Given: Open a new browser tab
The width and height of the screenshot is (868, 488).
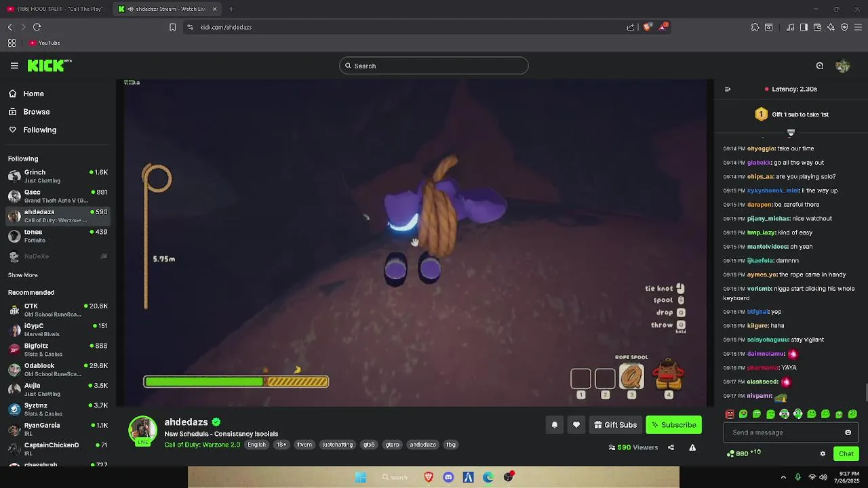Looking at the screenshot, I should click(231, 9).
